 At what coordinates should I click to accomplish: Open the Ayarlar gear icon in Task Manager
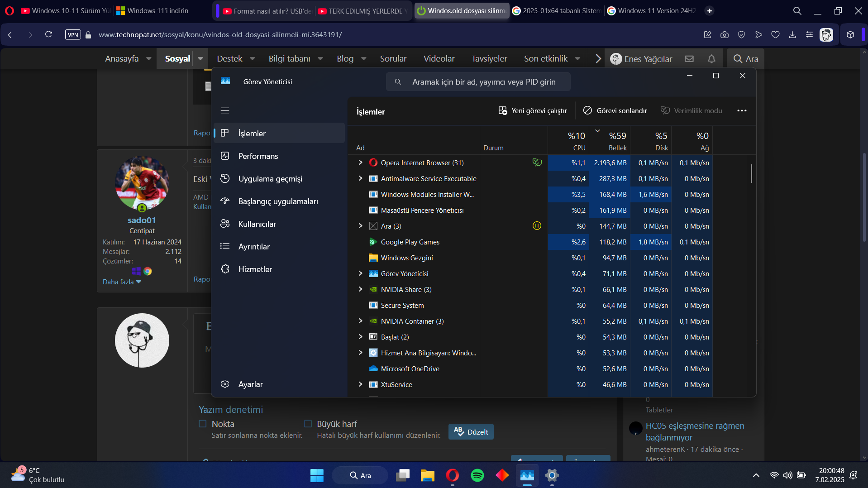[225, 384]
